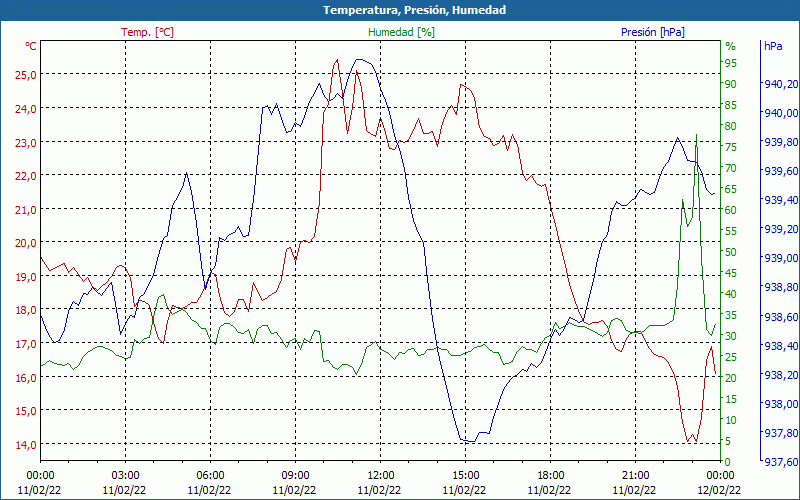Viewport: 800px width, 500px height.
Task: Click the blue "hPa" axis unit label
Action: click(x=773, y=46)
